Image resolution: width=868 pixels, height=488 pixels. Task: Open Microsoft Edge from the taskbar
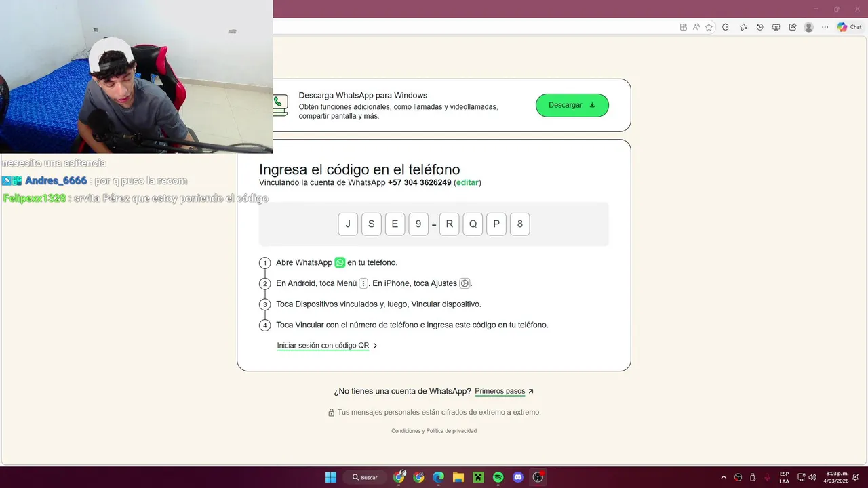439,477
